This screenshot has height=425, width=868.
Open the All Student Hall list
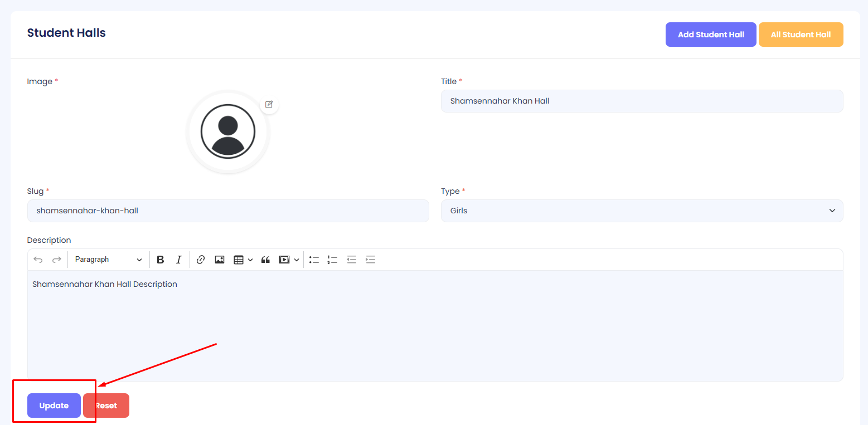pyautogui.click(x=801, y=35)
